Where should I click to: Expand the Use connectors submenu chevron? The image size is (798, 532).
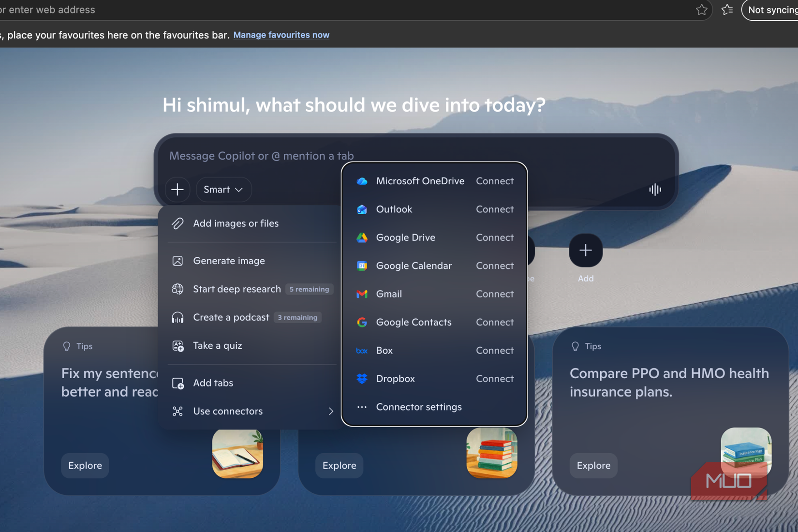331,412
